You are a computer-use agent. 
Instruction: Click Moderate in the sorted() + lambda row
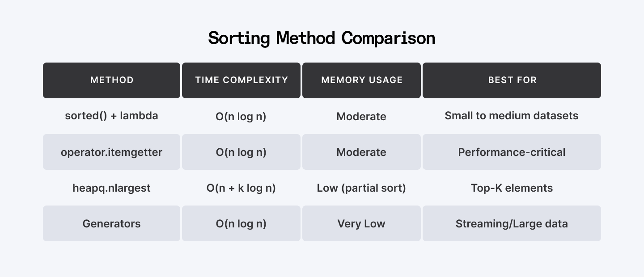361,116
